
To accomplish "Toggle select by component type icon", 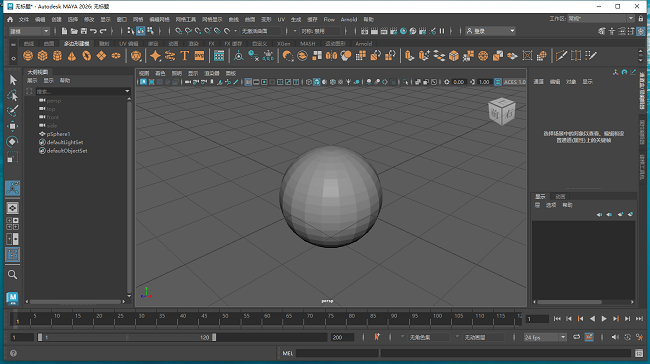I will pyautogui.click(x=150, y=31).
